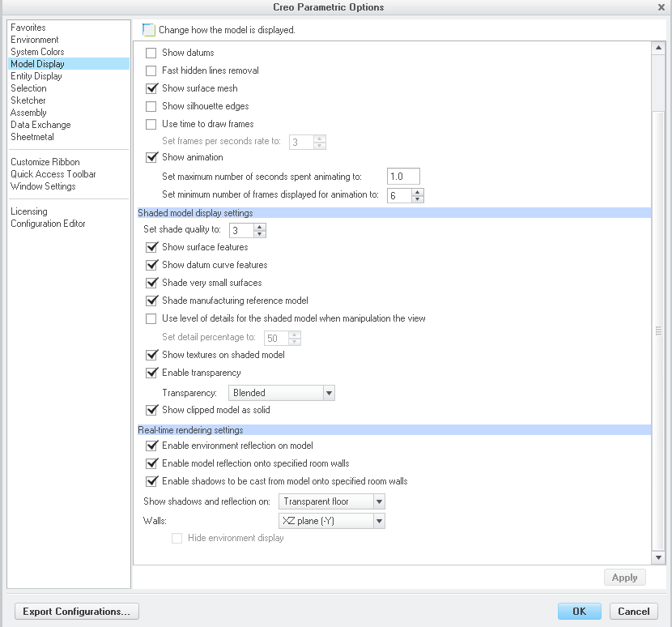Select Assembly in the list
The width and height of the screenshot is (672, 627).
click(x=28, y=113)
